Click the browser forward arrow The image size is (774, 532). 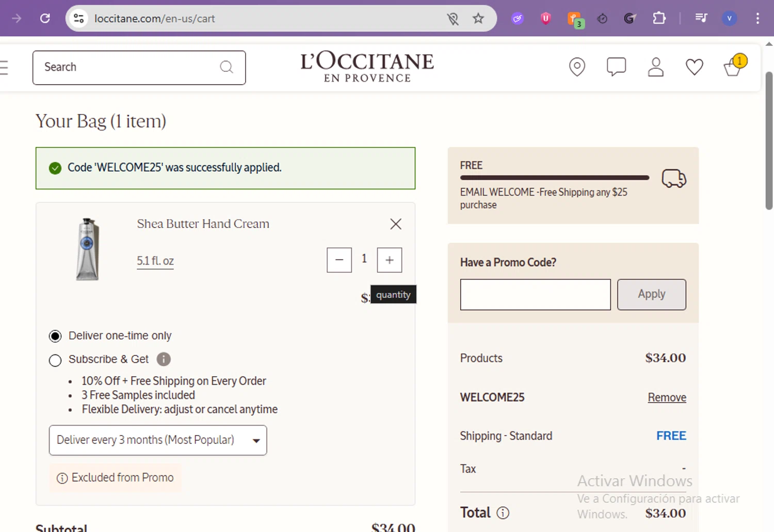17,19
